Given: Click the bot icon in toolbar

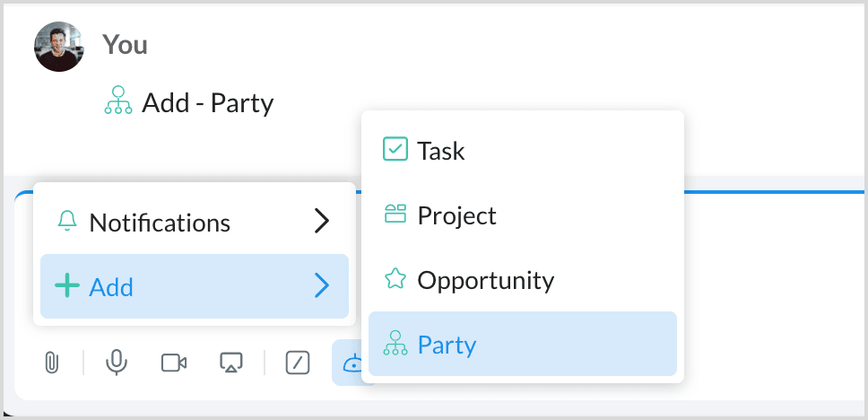Looking at the screenshot, I should click(x=352, y=363).
